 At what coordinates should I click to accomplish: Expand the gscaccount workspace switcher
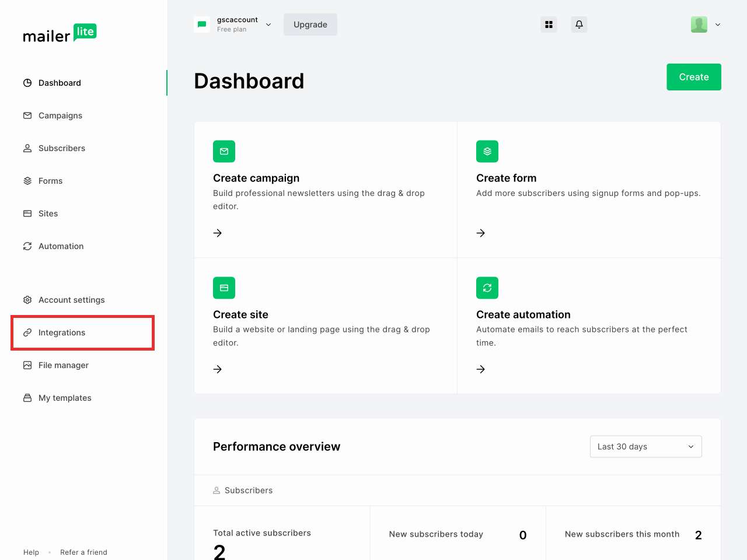(x=268, y=24)
